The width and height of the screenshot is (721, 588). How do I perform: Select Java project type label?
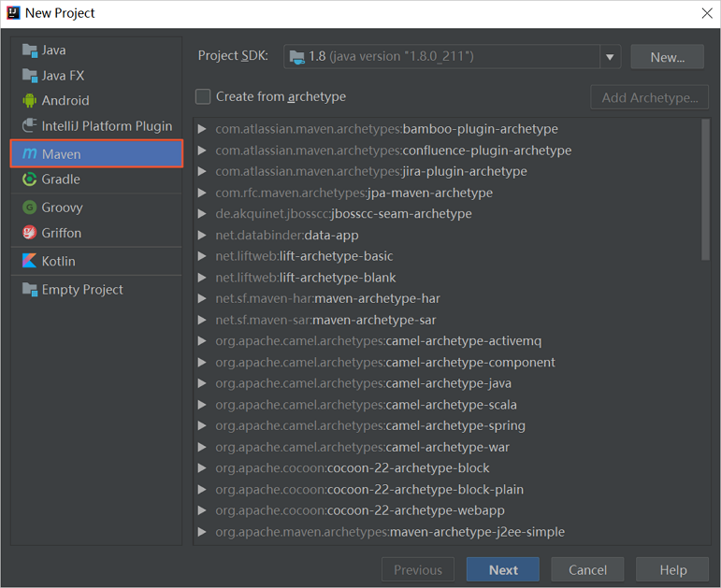(54, 50)
